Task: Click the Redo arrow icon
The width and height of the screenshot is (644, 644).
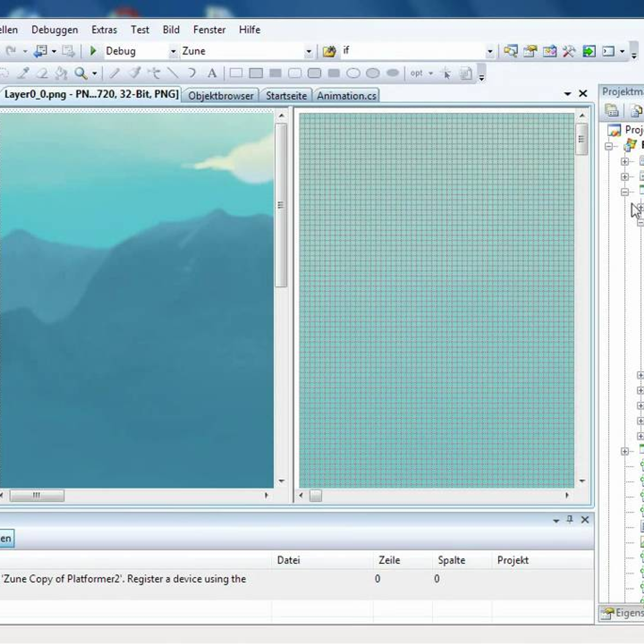Action: point(11,51)
